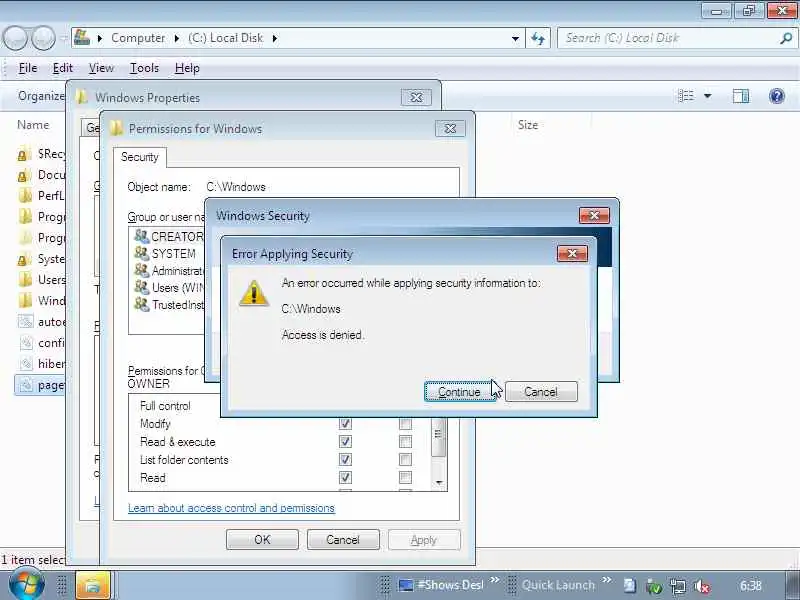Close the Permissions for Windows dialog
This screenshot has height=600, width=800.
click(450, 129)
